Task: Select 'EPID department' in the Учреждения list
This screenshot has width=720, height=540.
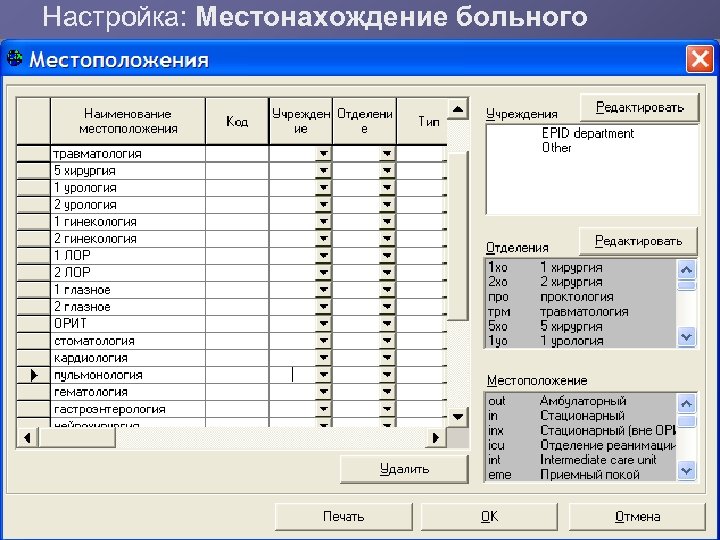Action: click(x=588, y=134)
